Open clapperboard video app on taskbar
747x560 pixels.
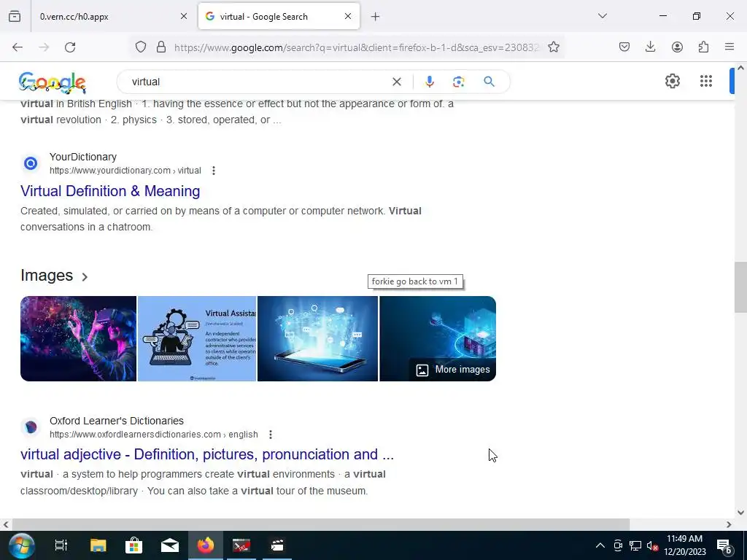click(277, 545)
